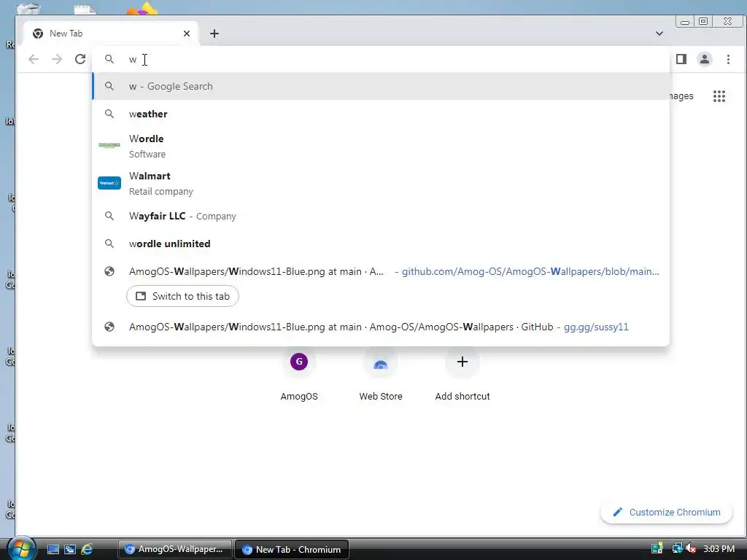Screen dimensions: 747x560
Task: Select the Walmart Retail company suggestion
Action: coord(381,183)
